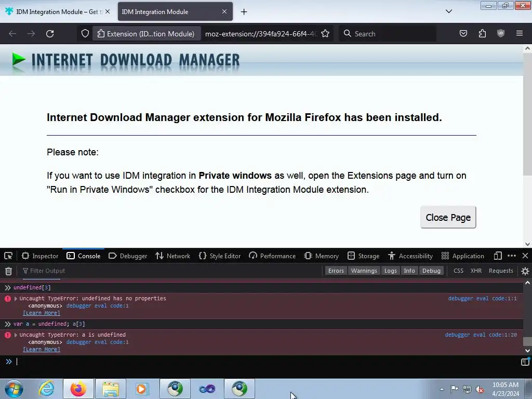This screenshot has height=399, width=532.
Task: Toggle Warnings console filter
Action: pyautogui.click(x=364, y=271)
